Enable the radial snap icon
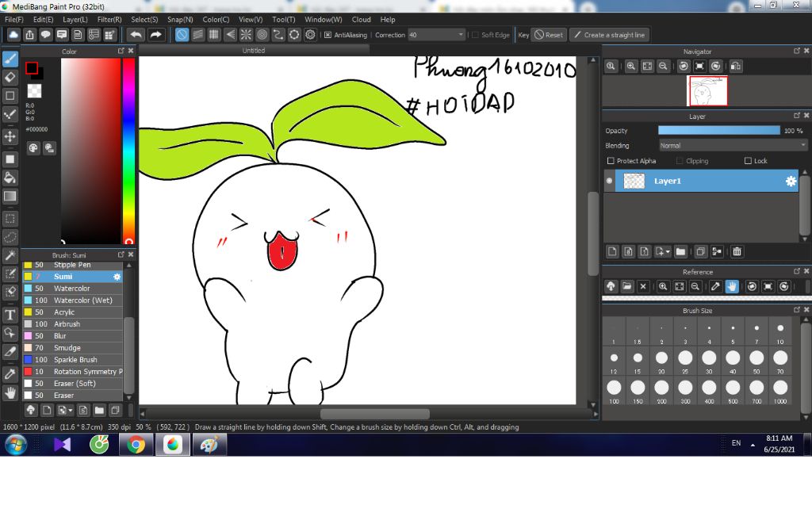Image resolution: width=812 pixels, height=524 pixels. pos(246,35)
